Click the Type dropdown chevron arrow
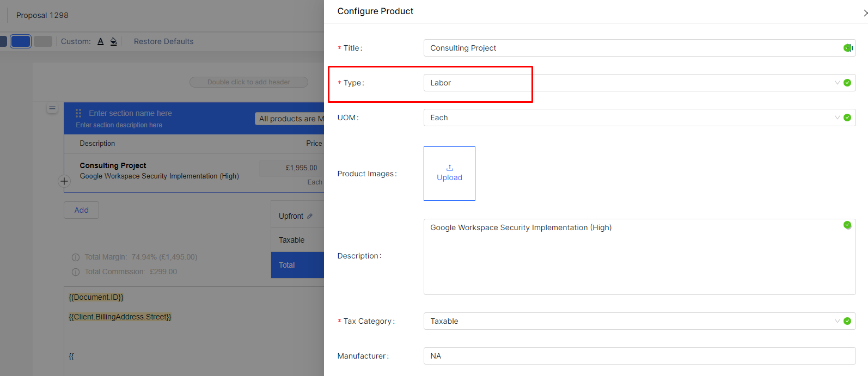The image size is (868, 376). point(838,83)
